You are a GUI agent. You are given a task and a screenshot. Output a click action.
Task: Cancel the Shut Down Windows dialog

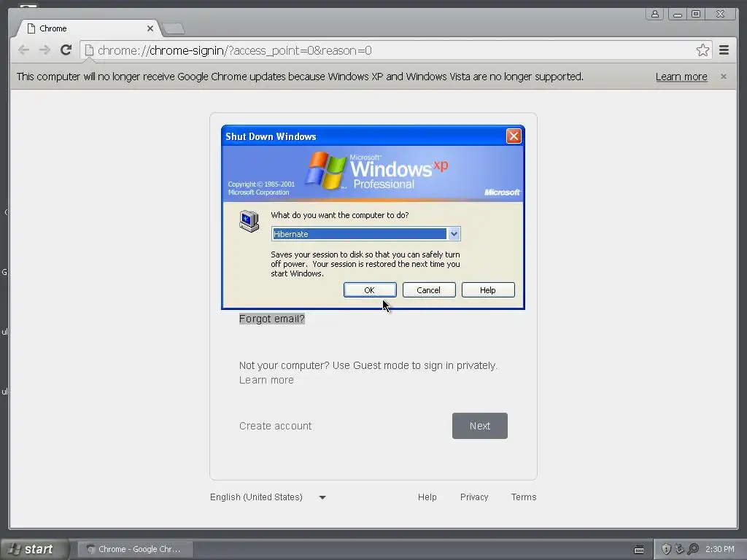point(429,290)
